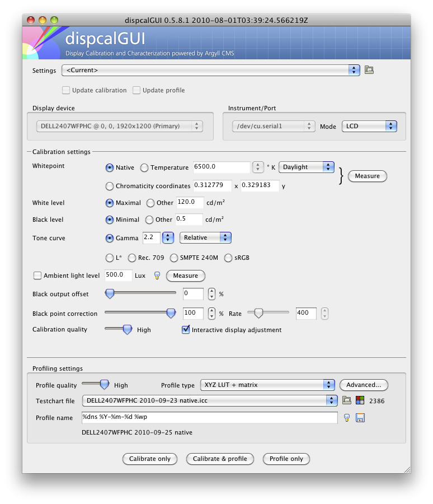Image resolution: width=433 pixels, height=504 pixels.
Task: Select Chromaticity coordinates radio button
Action: point(110,186)
